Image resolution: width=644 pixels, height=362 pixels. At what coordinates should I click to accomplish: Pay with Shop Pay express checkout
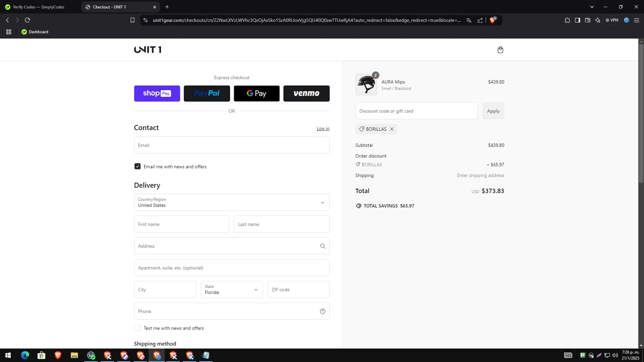[x=157, y=94]
